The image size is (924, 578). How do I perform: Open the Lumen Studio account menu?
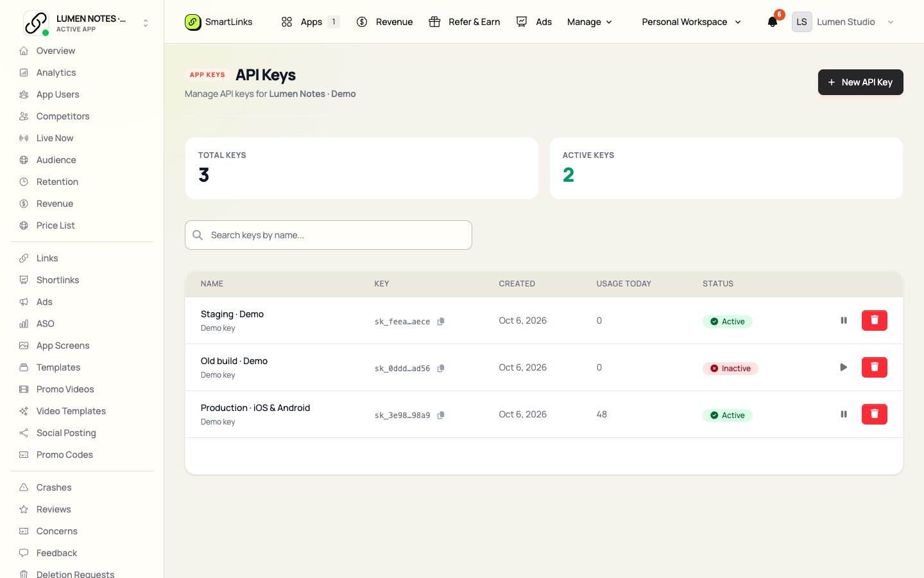coord(844,22)
